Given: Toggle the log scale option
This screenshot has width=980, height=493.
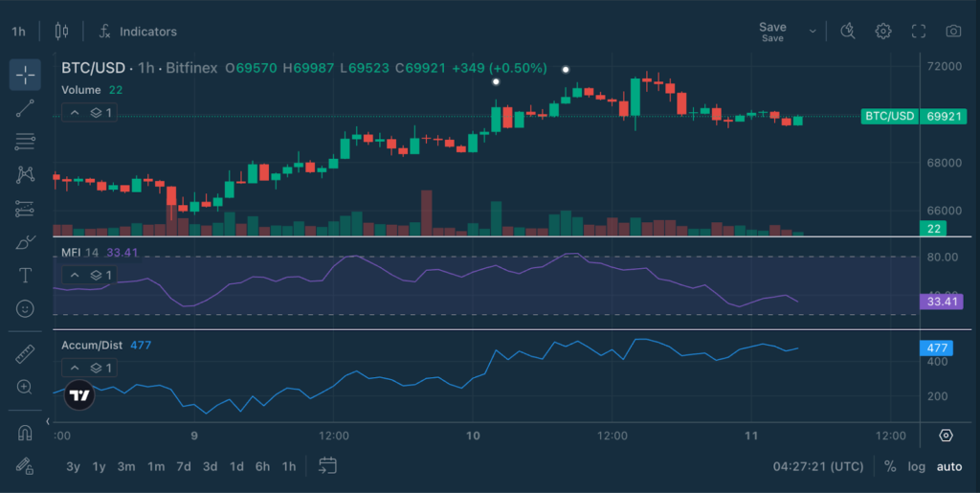Looking at the screenshot, I should [917, 466].
